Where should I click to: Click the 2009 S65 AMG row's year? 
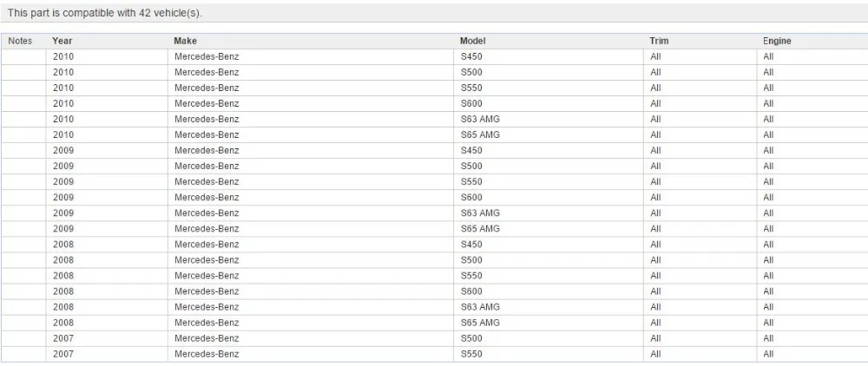click(107, 229)
